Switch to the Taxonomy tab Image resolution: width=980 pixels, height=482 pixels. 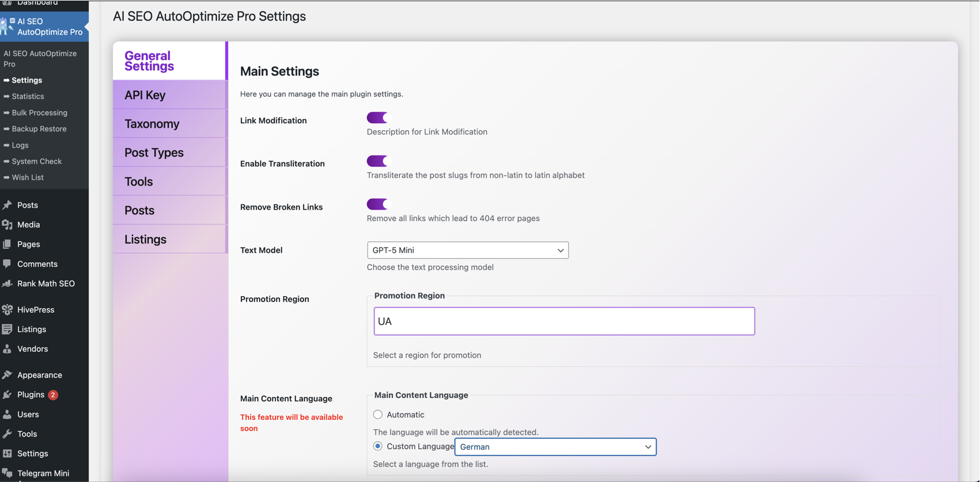(x=170, y=123)
